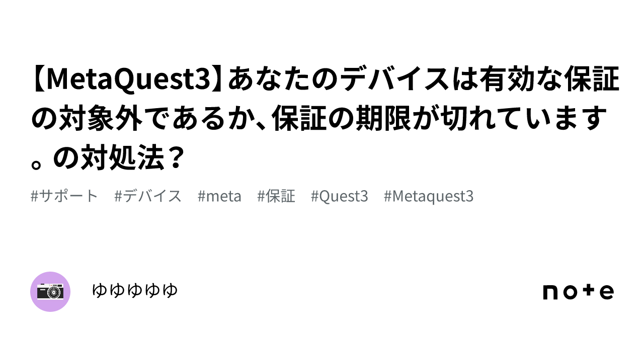The width and height of the screenshot is (644, 337).
Task: Choose the #Metaquest3 hashtag
Action: (x=429, y=196)
